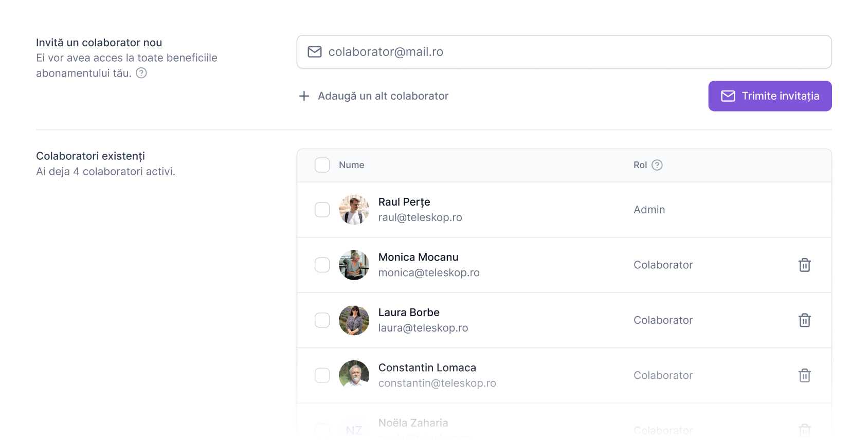Click envelope icon in email field
The width and height of the screenshot is (868, 440).
click(x=315, y=52)
